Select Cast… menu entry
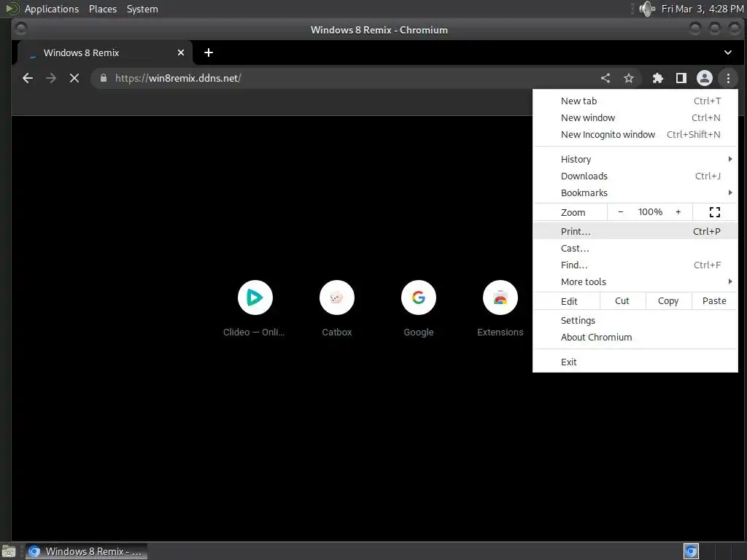This screenshot has height=560, width=747. (635, 248)
